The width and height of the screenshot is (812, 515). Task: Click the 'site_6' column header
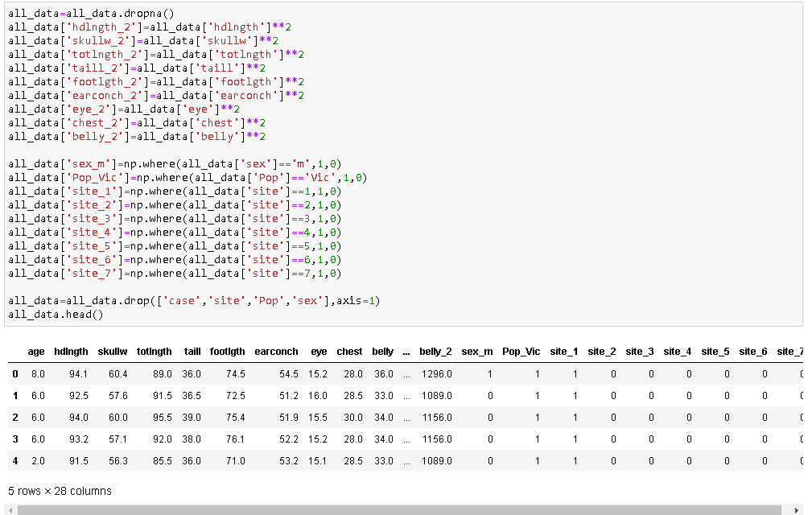(x=753, y=352)
